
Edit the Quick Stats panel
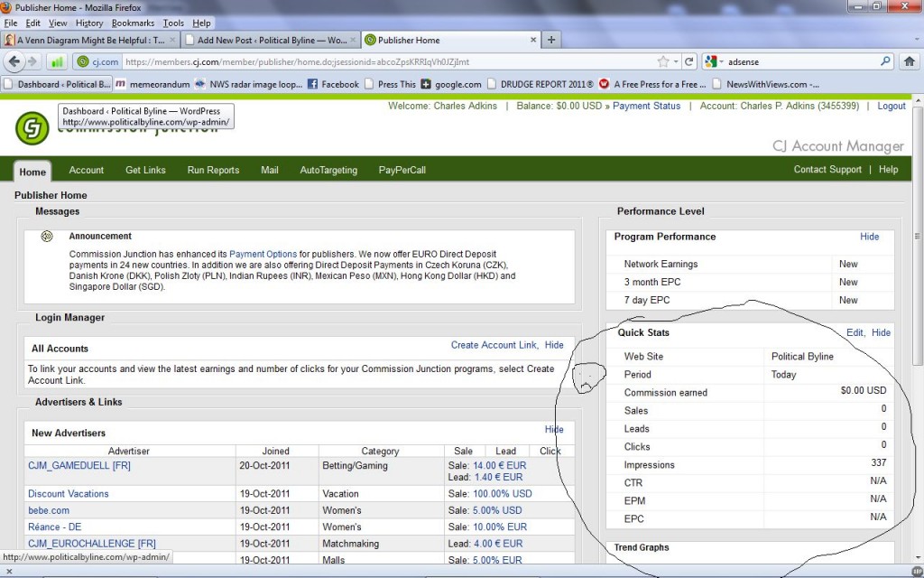[x=855, y=332]
